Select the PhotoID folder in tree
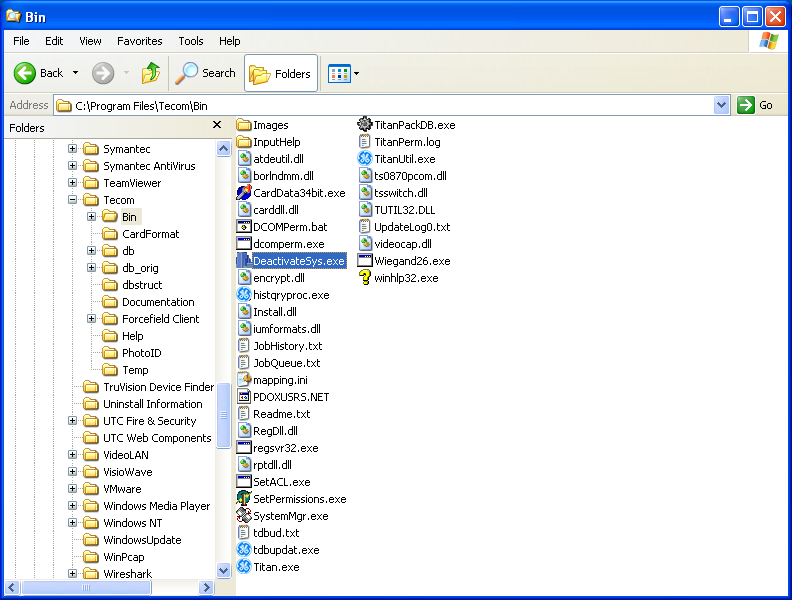Viewport: 792px width, 600px height. point(132,353)
